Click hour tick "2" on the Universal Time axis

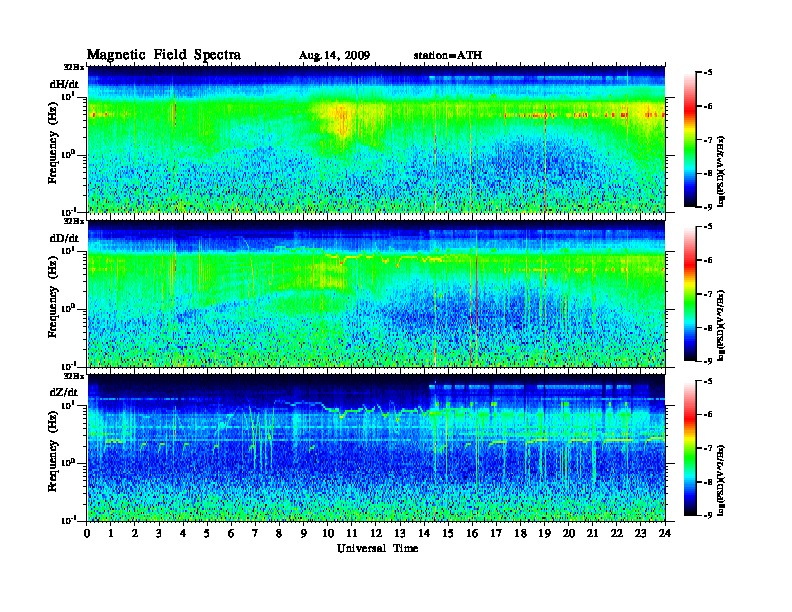(135, 533)
